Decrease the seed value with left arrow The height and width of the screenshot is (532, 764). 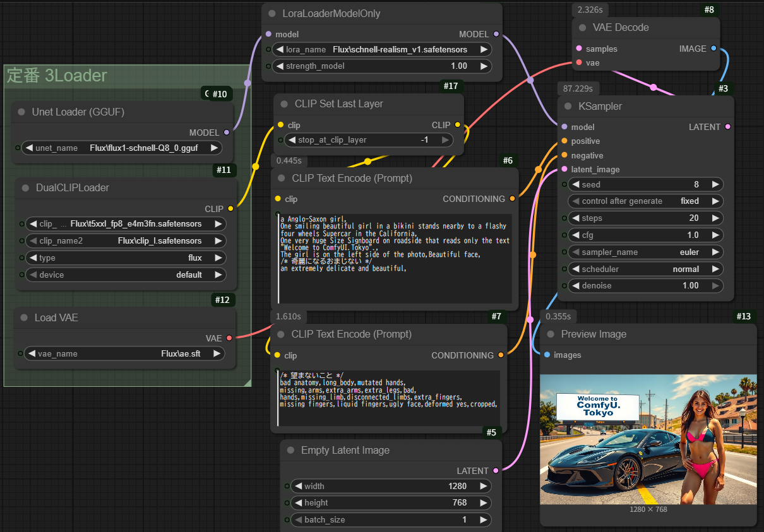pos(576,185)
